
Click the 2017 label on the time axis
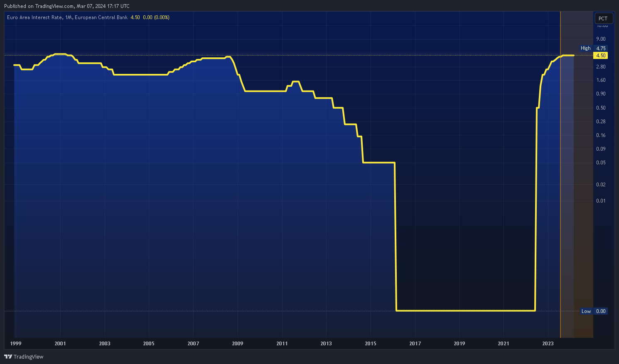click(x=415, y=344)
